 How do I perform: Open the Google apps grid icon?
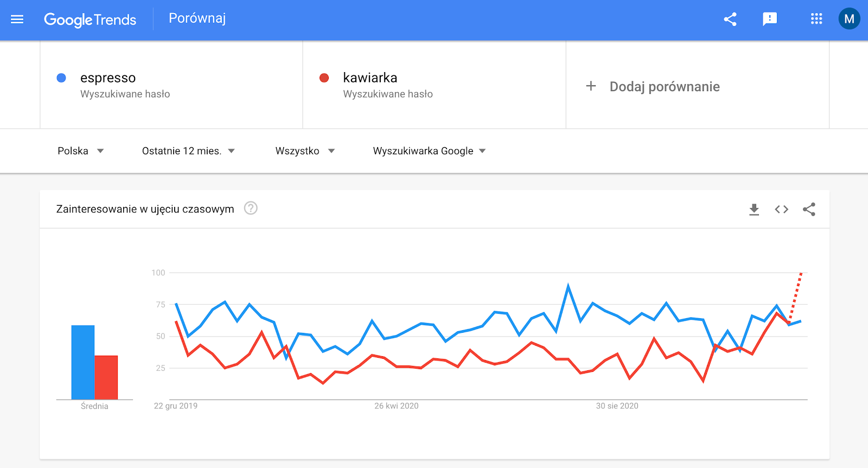(x=815, y=19)
